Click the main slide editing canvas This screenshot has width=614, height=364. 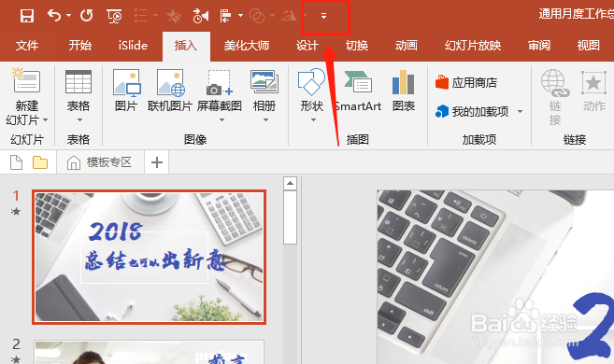click(495, 277)
